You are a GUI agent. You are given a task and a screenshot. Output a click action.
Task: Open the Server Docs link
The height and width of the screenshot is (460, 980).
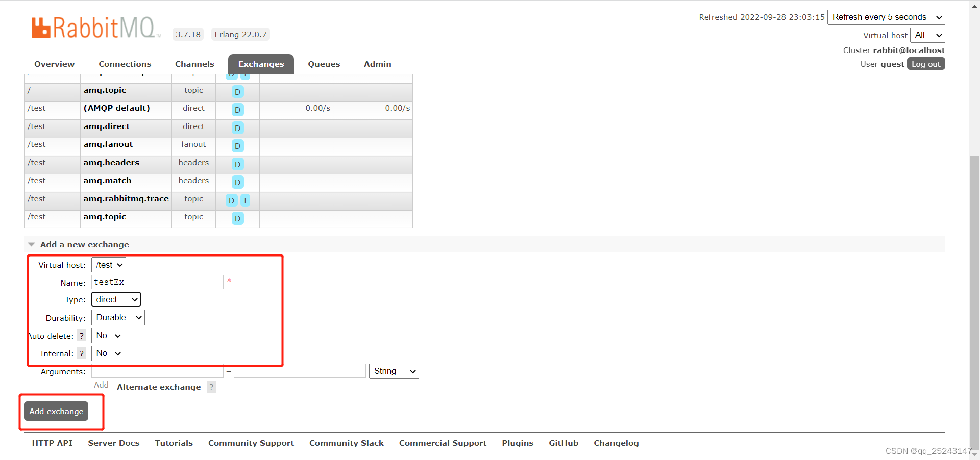(114, 443)
